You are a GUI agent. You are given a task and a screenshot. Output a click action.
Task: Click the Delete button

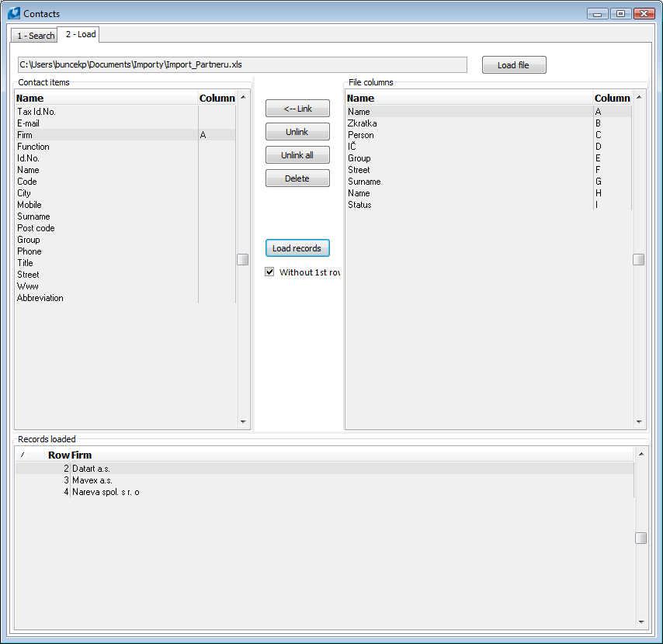point(297,178)
